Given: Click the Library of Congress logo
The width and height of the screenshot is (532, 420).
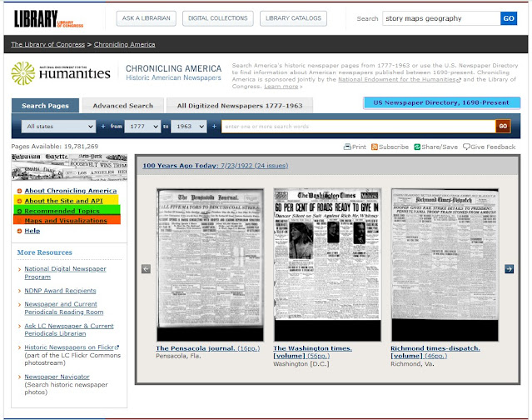Looking at the screenshot, I should [x=48, y=18].
